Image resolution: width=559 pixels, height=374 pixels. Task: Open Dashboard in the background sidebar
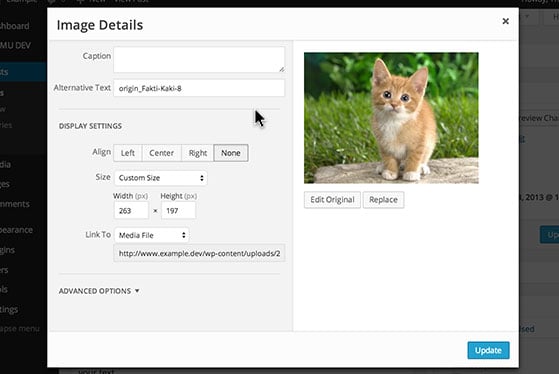(15, 26)
